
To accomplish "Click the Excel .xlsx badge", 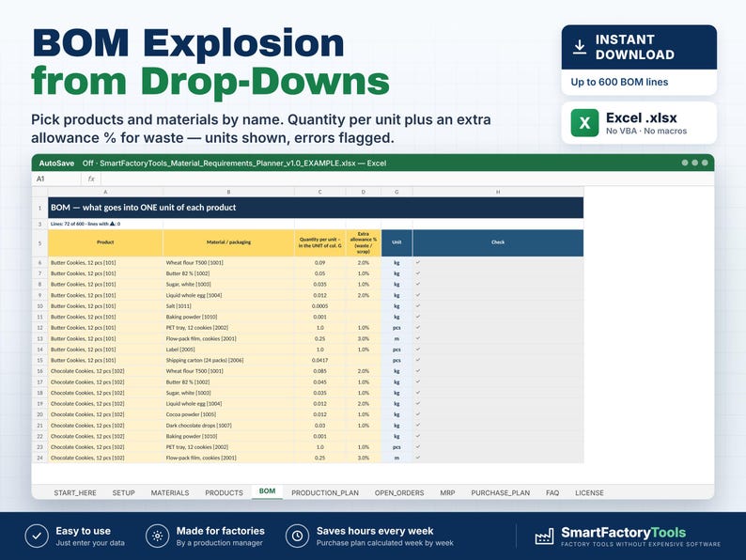I will point(639,123).
